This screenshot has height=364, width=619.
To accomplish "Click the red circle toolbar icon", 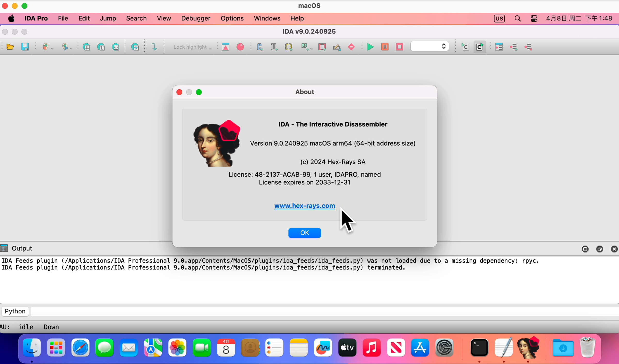I will (240, 47).
